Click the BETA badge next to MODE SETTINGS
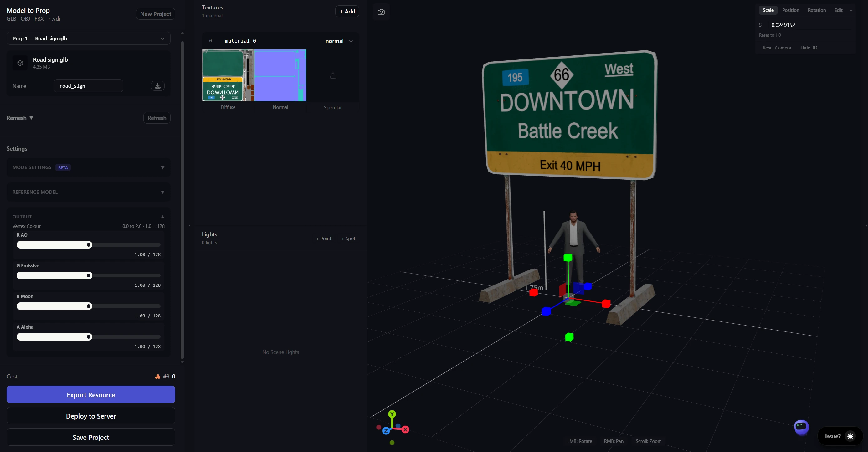The height and width of the screenshot is (452, 868). click(x=63, y=167)
